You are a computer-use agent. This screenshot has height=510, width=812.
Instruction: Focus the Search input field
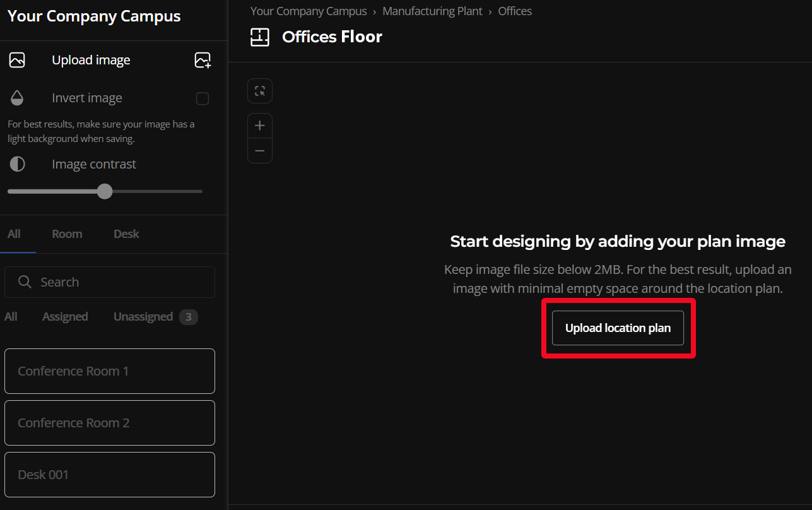(x=110, y=282)
